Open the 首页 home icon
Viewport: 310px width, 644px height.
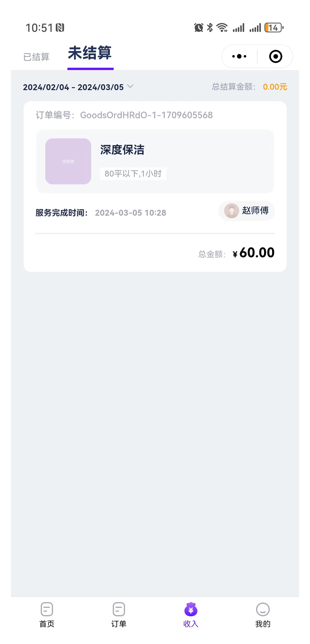tap(47, 609)
